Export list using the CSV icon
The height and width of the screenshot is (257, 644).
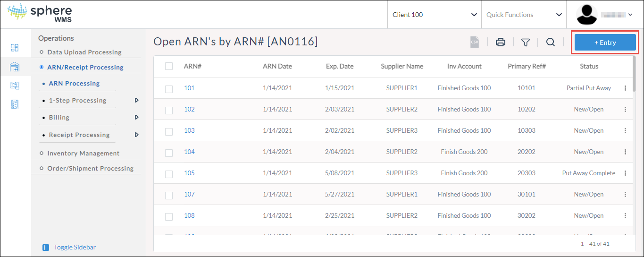pyautogui.click(x=474, y=42)
